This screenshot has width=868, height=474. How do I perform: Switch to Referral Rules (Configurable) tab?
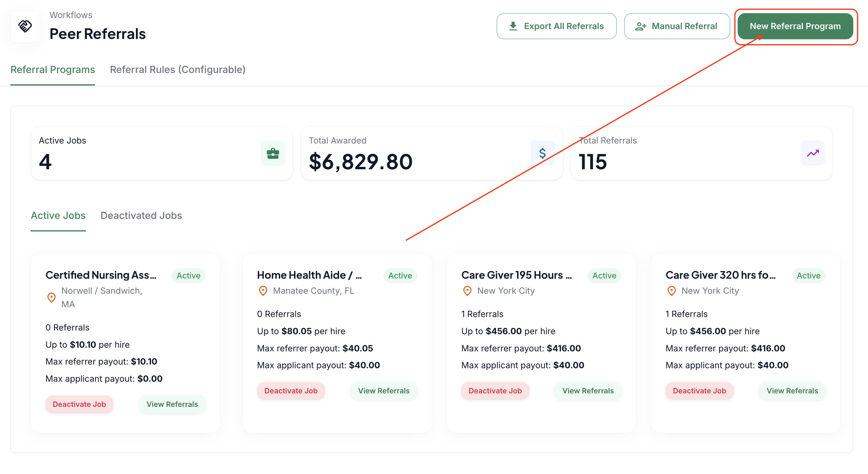coord(178,70)
